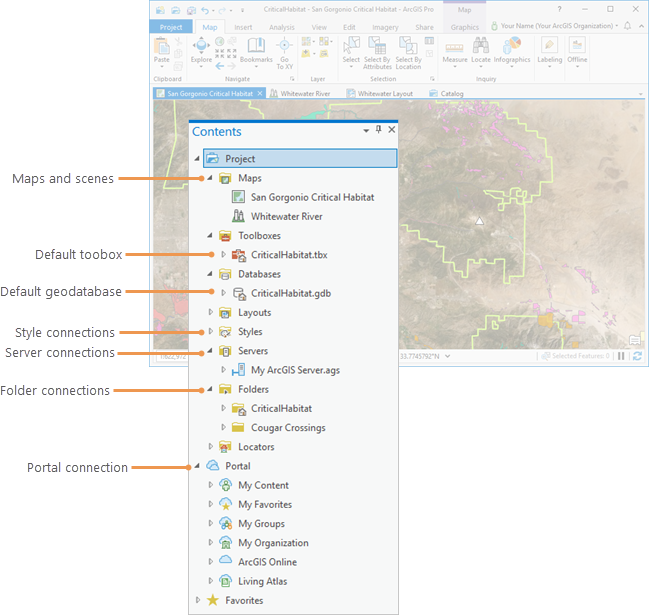Choose the Select tool

351,51
